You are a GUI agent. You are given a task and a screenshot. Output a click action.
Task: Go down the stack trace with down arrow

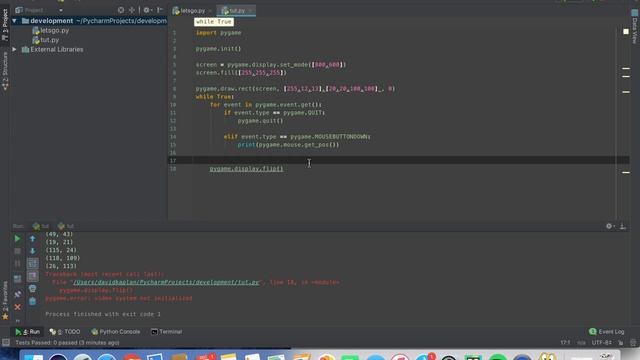[x=33, y=251]
